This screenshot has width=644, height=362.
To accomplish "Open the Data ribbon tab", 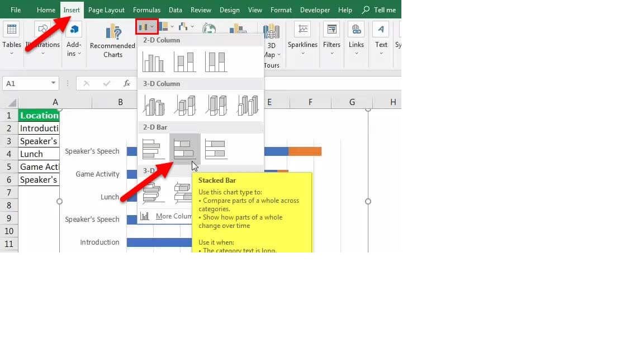I will point(176,10).
